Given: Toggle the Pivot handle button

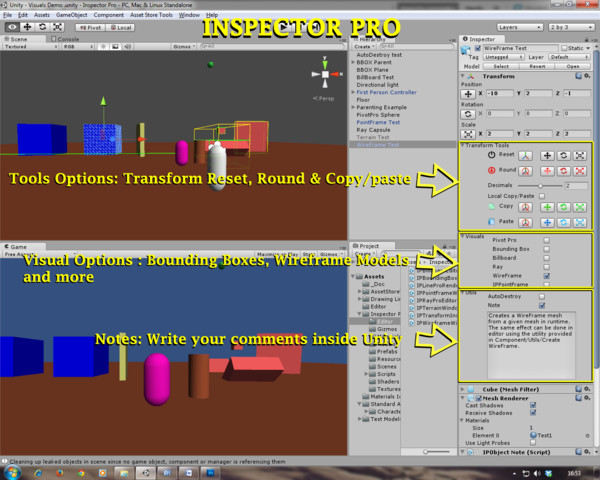Looking at the screenshot, I should 90,28.
